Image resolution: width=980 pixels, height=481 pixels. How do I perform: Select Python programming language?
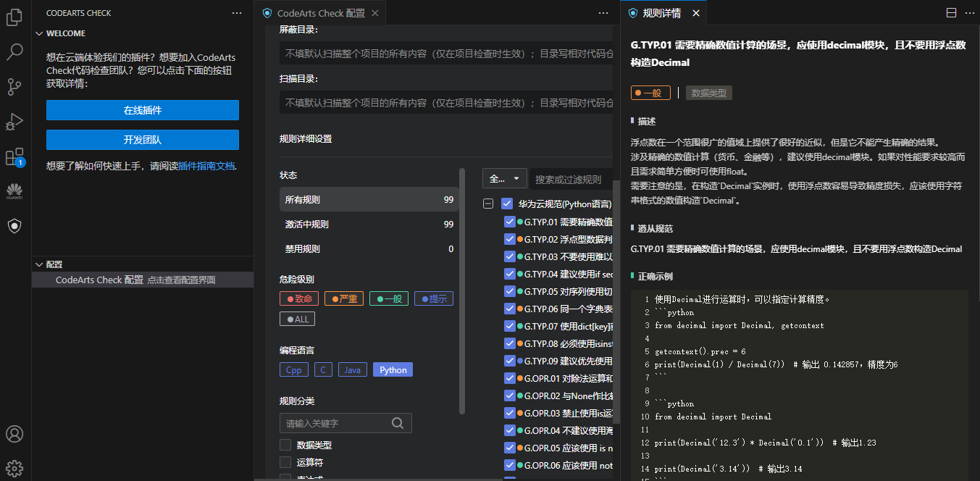393,369
